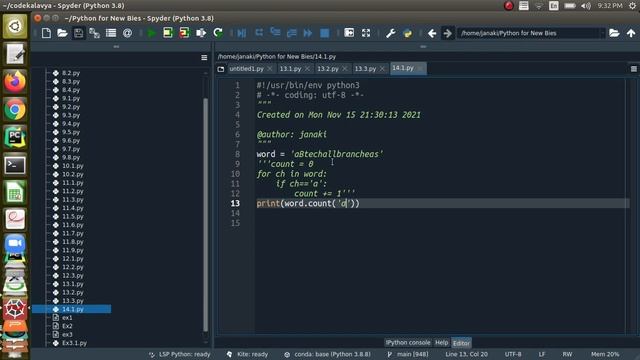Select 12.2.py in file explorer
This screenshot has height=360, width=640.
73,267
